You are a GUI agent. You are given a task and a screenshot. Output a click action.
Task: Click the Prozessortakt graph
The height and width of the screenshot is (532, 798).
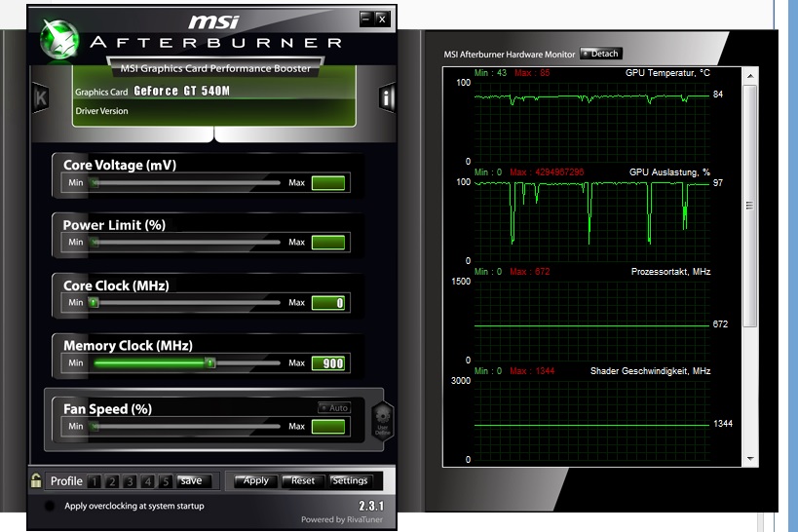(591, 321)
